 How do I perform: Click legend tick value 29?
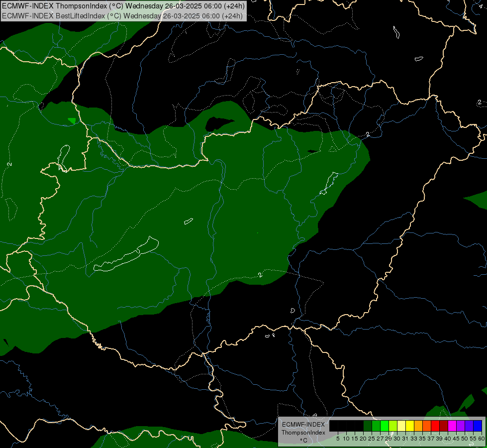click(389, 439)
